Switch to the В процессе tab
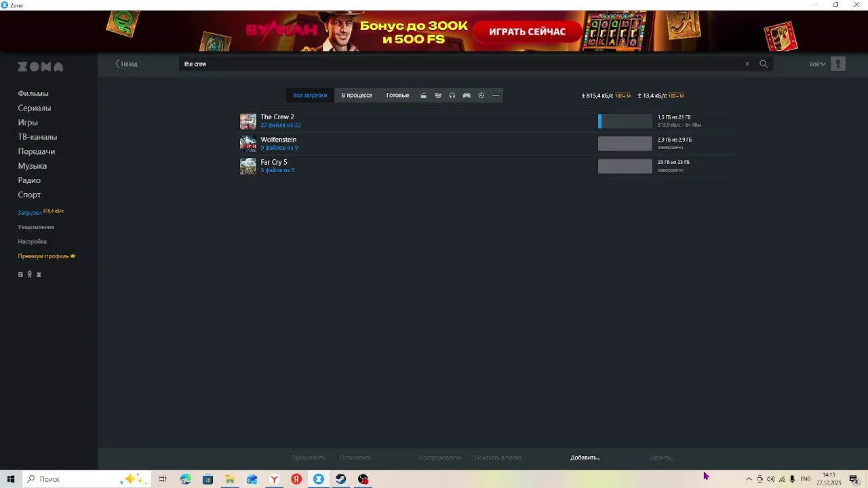This screenshot has width=868, height=488. point(357,96)
